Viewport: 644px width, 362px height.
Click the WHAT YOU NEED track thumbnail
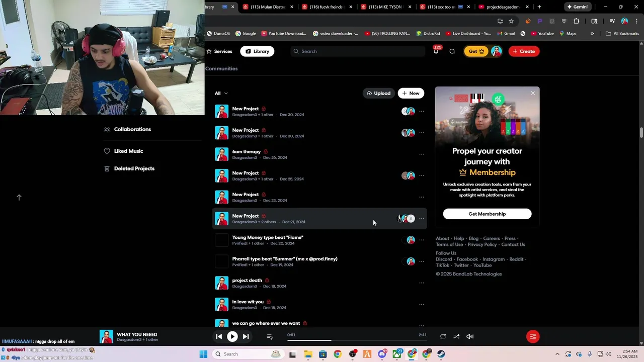click(106, 337)
